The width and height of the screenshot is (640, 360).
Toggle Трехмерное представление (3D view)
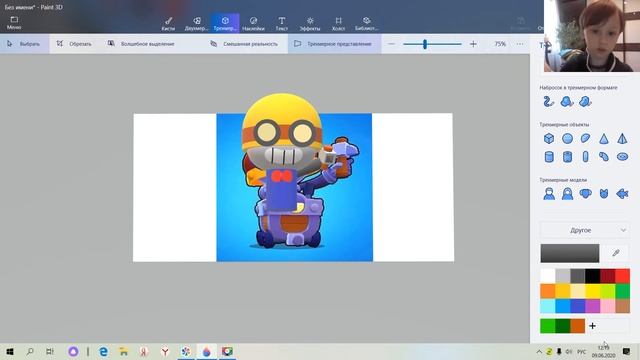pos(334,44)
